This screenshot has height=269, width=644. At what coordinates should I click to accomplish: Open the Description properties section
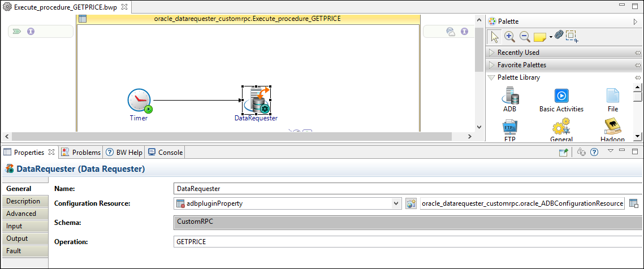tap(25, 201)
